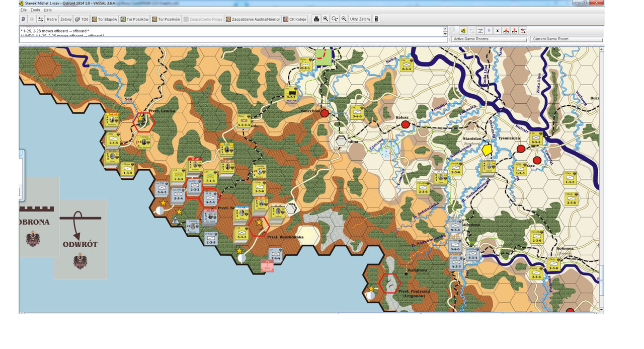
Task: Open the CK Koleje chart
Action: 295,19
